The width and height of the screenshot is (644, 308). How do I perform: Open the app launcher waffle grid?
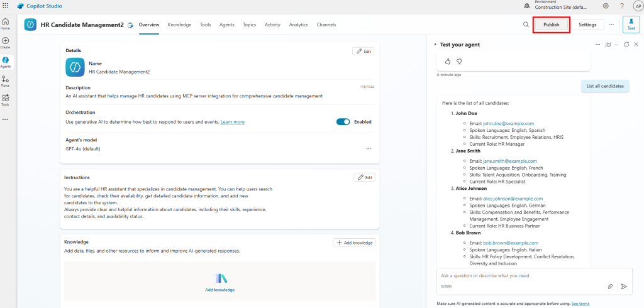tap(6, 6)
